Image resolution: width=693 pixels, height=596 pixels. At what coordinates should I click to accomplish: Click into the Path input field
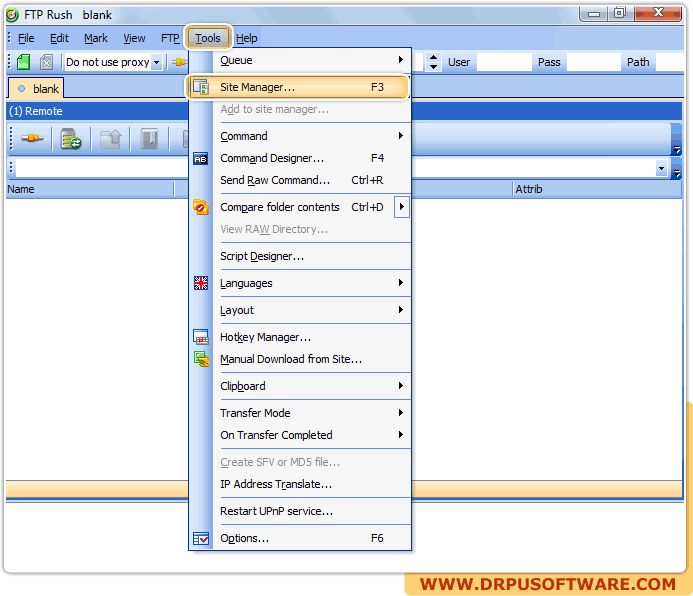[670, 62]
